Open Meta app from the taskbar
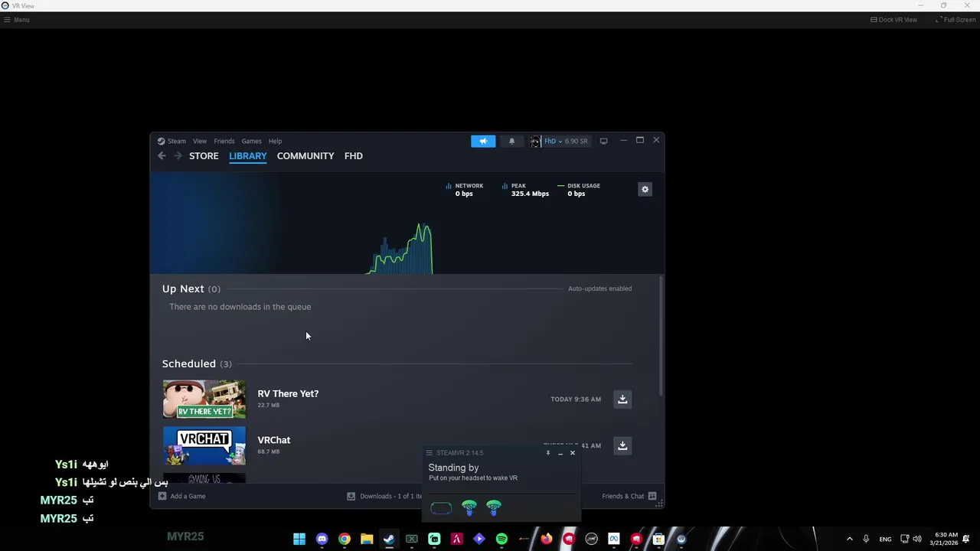This screenshot has width=980, height=551. click(613, 539)
